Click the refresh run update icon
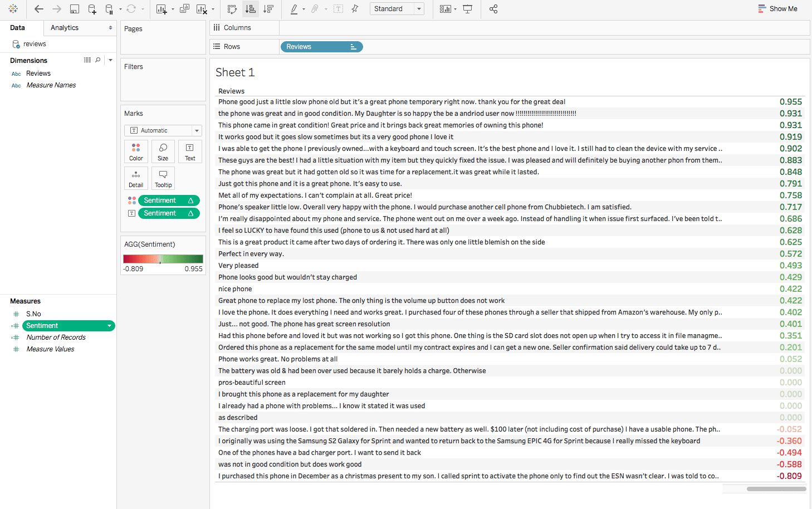The image size is (812, 509). coord(131,9)
